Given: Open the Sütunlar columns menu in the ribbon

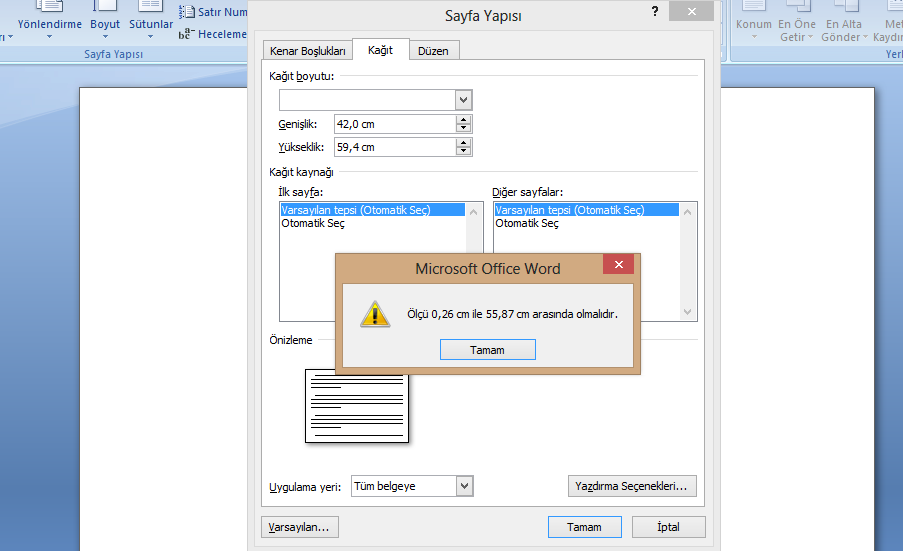Looking at the screenshot, I should tap(151, 30).
